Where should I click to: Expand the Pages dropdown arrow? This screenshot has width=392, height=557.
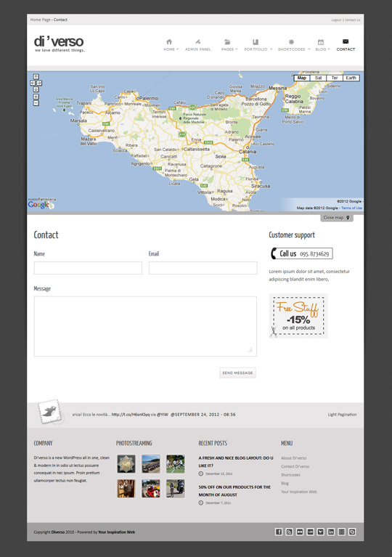tap(237, 49)
